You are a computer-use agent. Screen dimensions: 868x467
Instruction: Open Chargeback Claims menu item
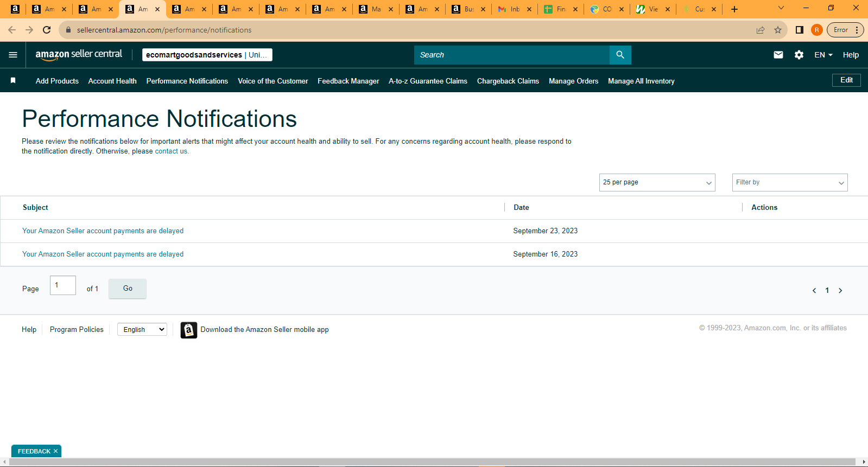(508, 81)
